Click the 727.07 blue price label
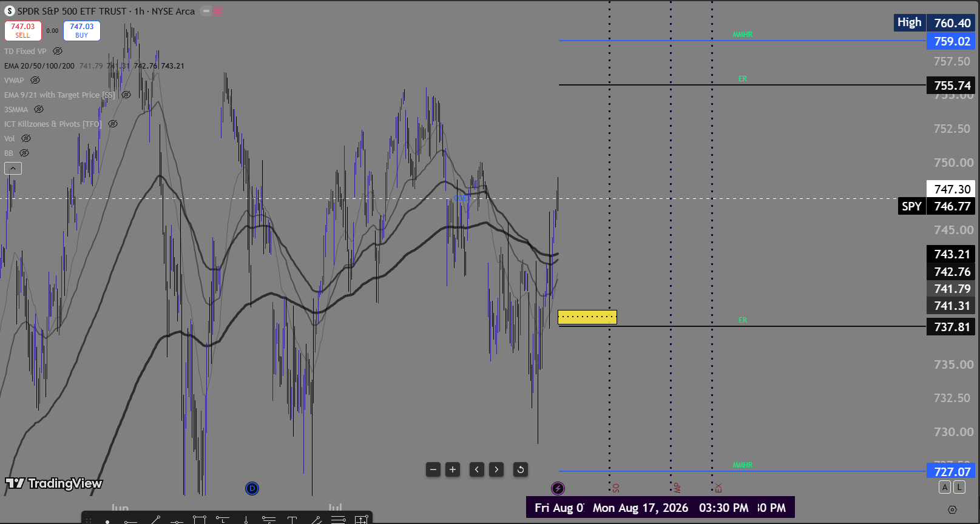The width and height of the screenshot is (980, 524). 952,471
